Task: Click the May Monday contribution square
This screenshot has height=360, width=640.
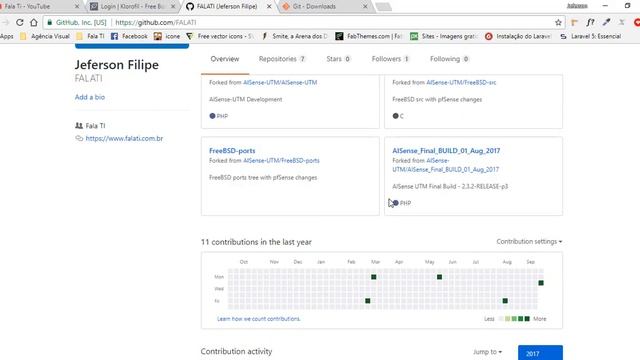Action: pyautogui.click(x=439, y=277)
